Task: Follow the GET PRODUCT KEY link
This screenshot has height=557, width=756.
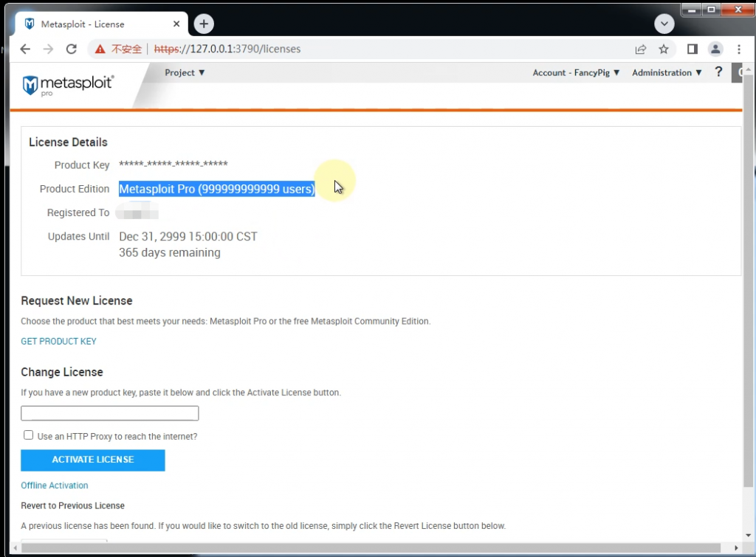Action: 58,341
